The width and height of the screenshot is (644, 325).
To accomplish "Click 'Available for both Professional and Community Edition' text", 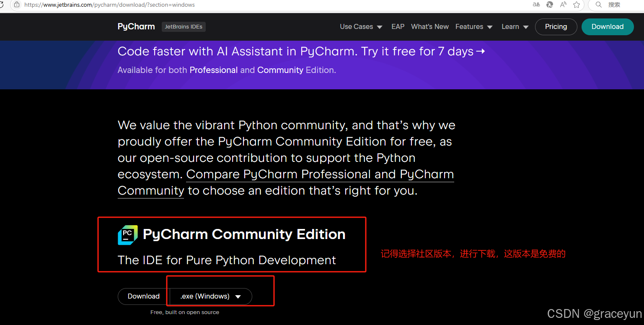I will pos(227,70).
